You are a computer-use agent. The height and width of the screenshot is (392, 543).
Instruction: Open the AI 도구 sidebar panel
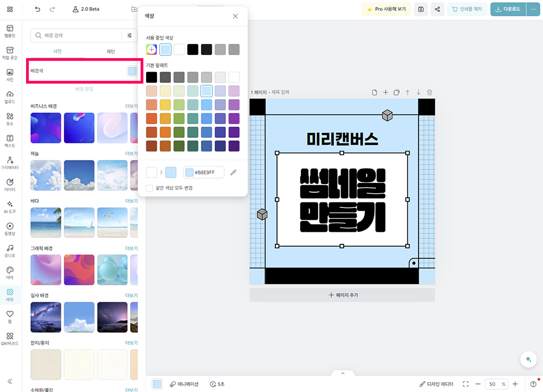pyautogui.click(x=10, y=207)
